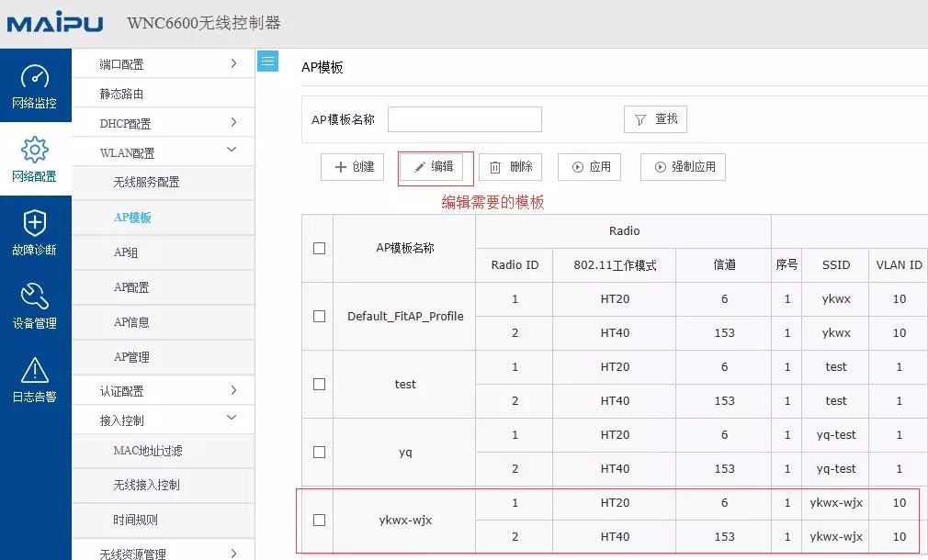This screenshot has width=928, height=560.
Task: Check the Default_FitAP_Profile row checkbox
Action: coord(319,316)
